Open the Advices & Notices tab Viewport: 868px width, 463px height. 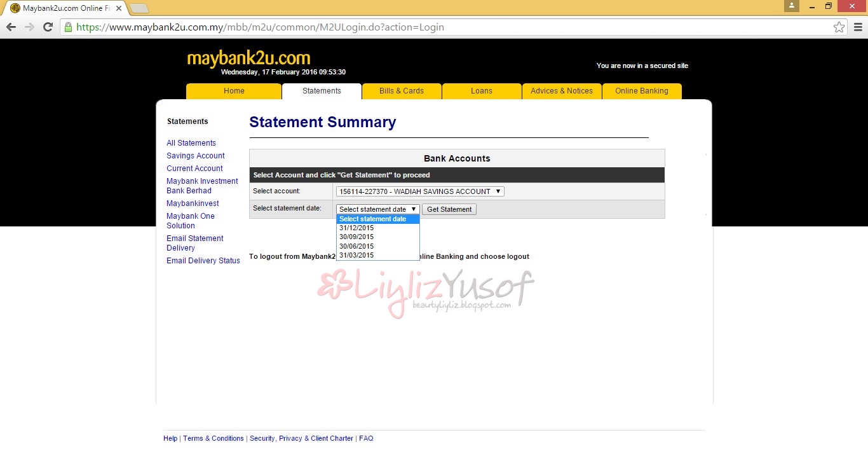[562, 91]
